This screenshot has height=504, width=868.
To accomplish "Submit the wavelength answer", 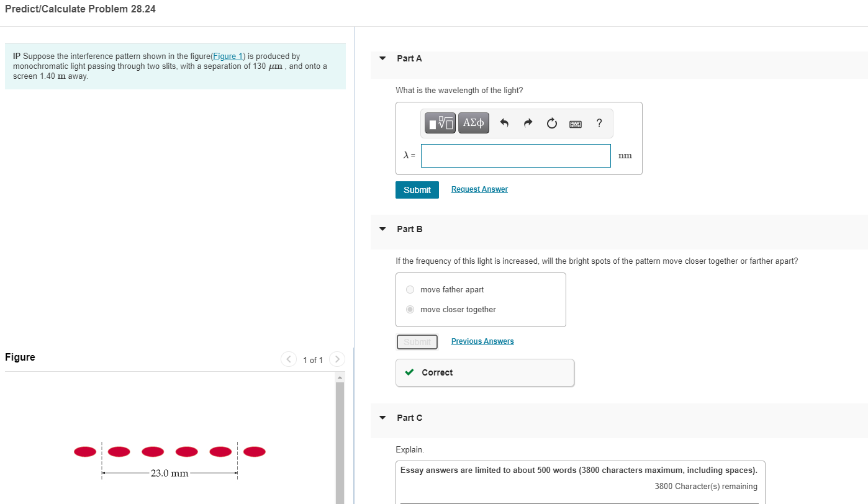I will click(417, 189).
